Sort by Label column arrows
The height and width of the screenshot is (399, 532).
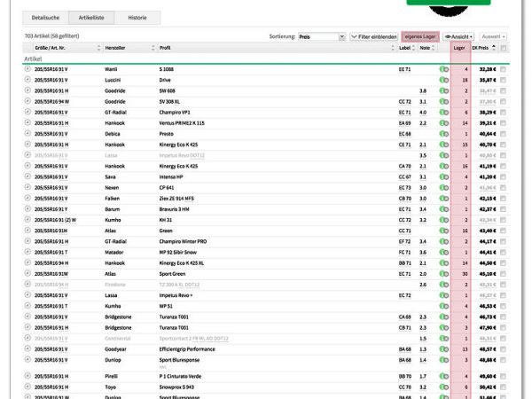point(413,48)
